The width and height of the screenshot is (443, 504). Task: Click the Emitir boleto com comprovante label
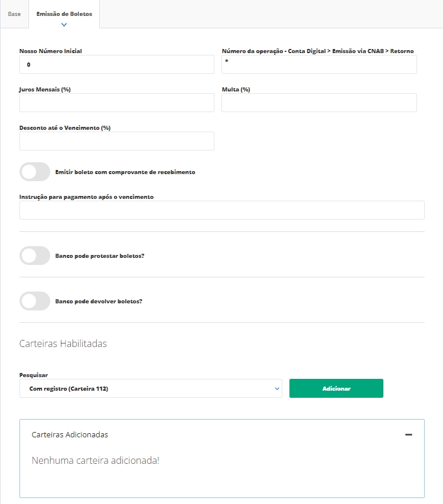click(125, 172)
